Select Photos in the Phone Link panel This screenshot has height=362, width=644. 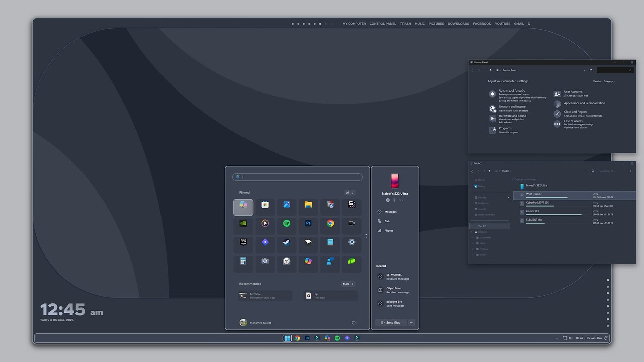pos(389,230)
